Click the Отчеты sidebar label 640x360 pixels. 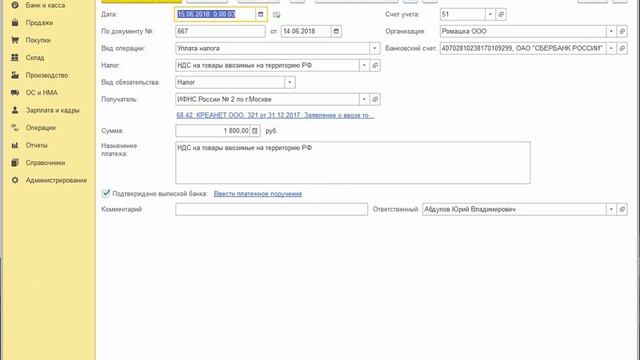37,145
